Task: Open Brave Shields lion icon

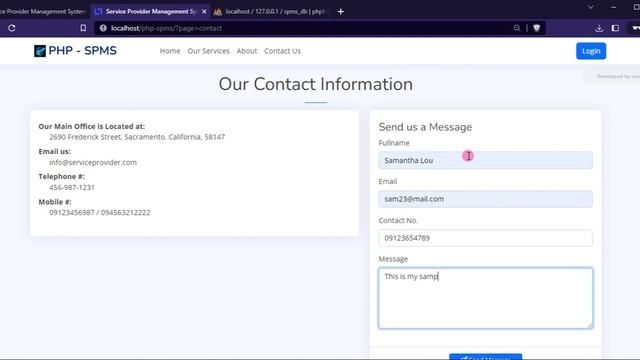Action: pyautogui.click(x=536, y=28)
